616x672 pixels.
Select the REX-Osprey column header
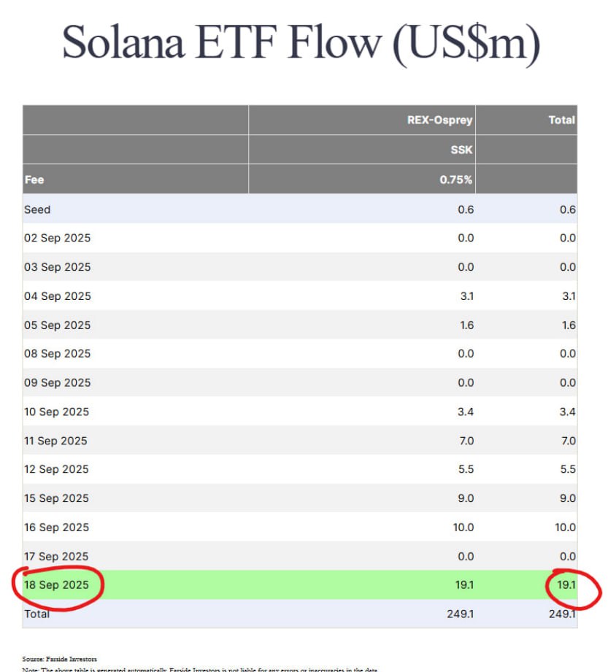(439, 120)
